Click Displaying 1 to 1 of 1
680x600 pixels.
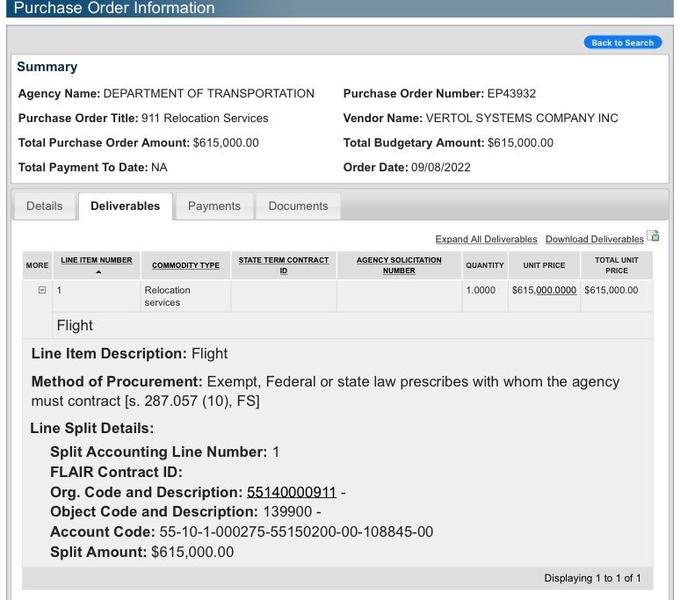click(x=592, y=578)
